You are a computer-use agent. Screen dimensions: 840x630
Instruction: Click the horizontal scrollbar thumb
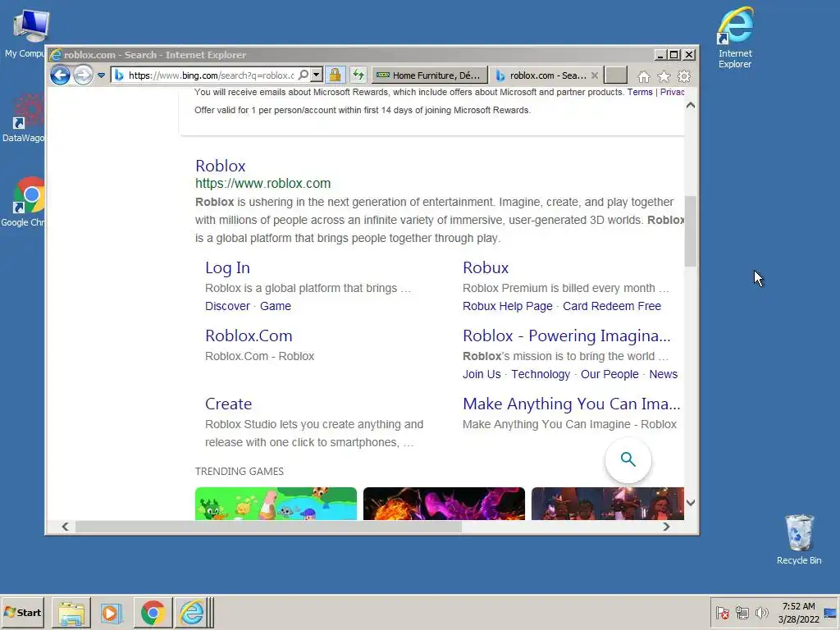[268, 527]
